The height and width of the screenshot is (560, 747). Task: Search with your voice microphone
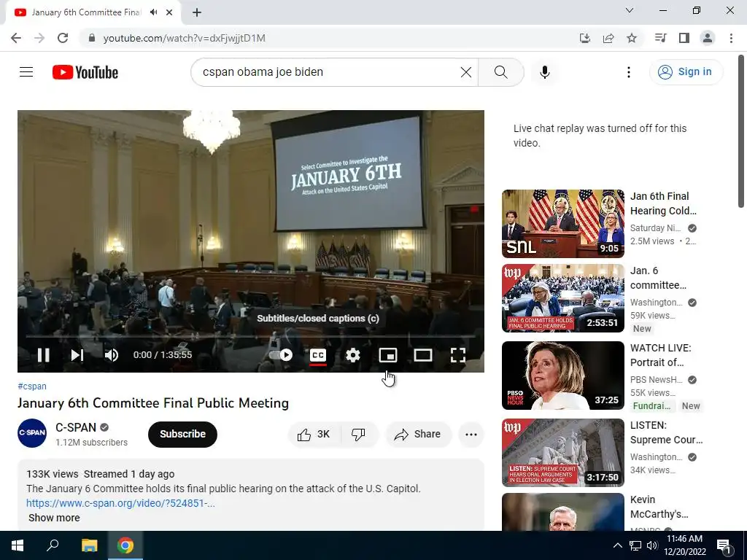point(544,72)
